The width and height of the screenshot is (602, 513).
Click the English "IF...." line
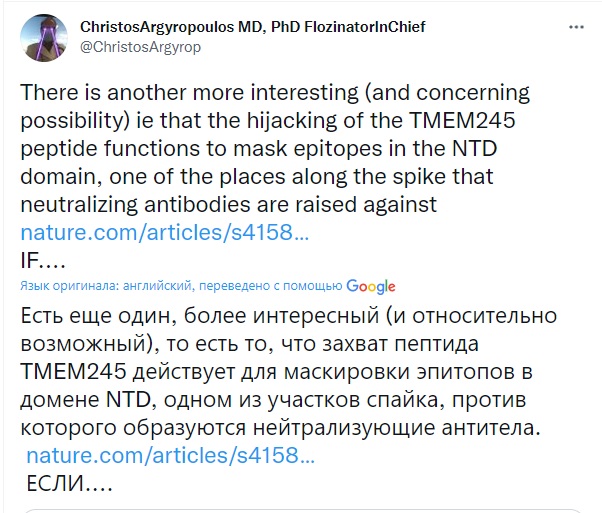[44, 260]
